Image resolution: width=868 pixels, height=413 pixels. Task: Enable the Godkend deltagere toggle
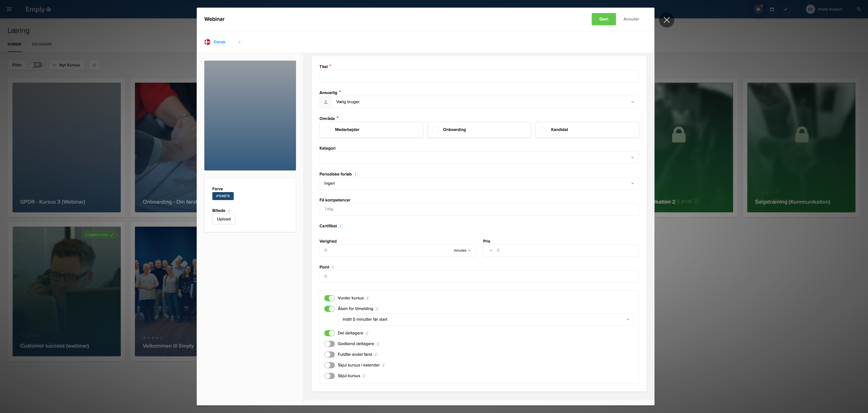329,344
